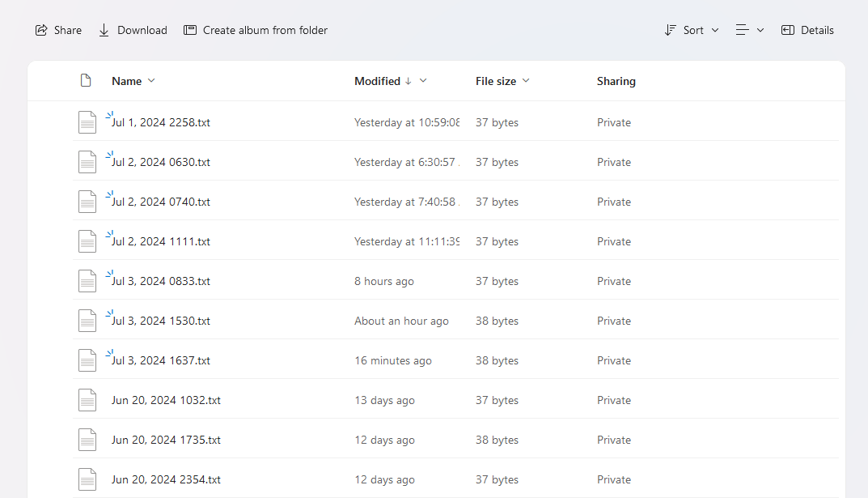The height and width of the screenshot is (498, 868).
Task: Sort by the Name column header
Action: tap(127, 82)
